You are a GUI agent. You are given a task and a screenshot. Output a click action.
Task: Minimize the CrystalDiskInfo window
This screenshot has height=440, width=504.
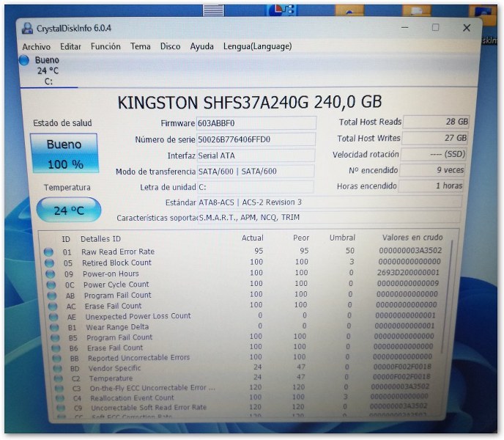click(x=405, y=28)
